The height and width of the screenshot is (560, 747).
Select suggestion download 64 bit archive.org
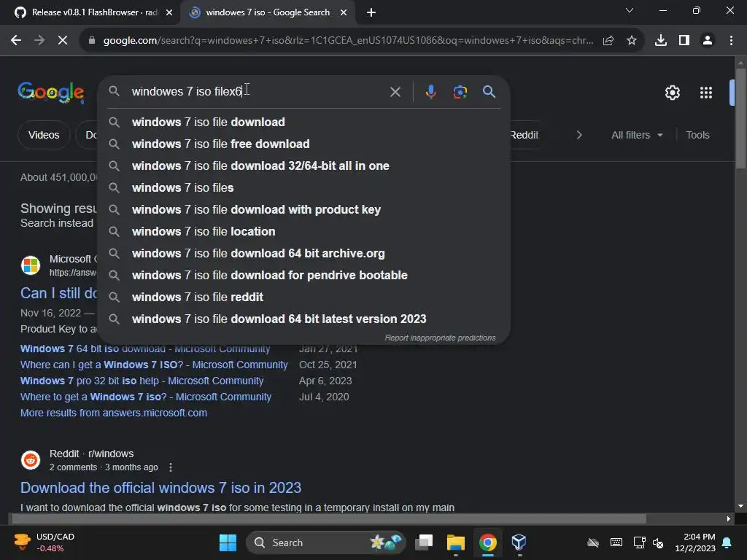click(x=303, y=253)
